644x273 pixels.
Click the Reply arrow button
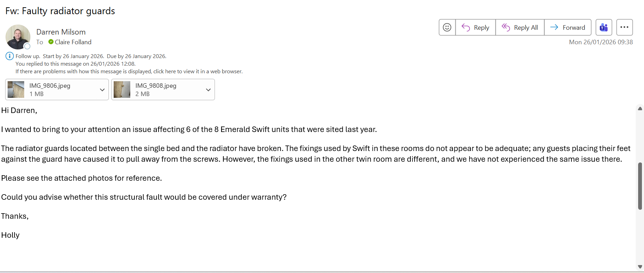[x=475, y=27]
